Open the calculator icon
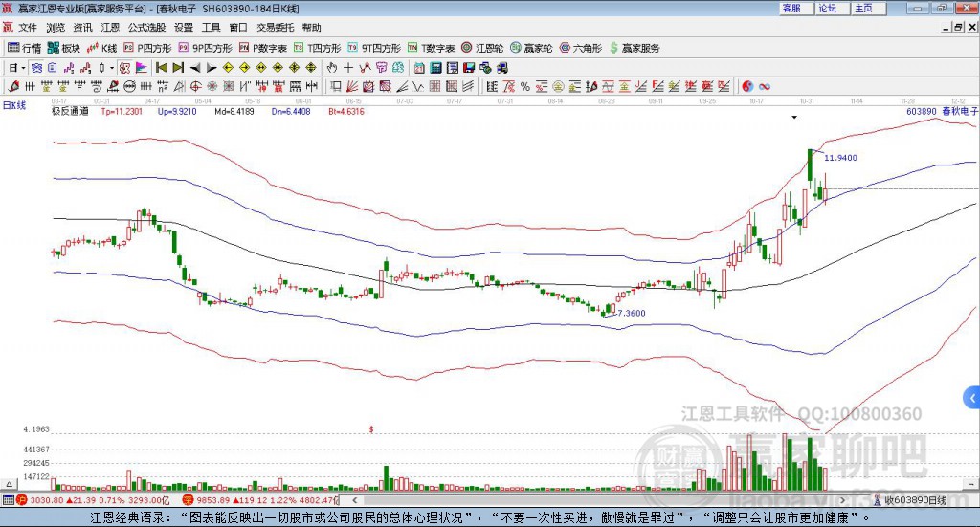Image resolution: width=980 pixels, height=527 pixels. pos(435,68)
